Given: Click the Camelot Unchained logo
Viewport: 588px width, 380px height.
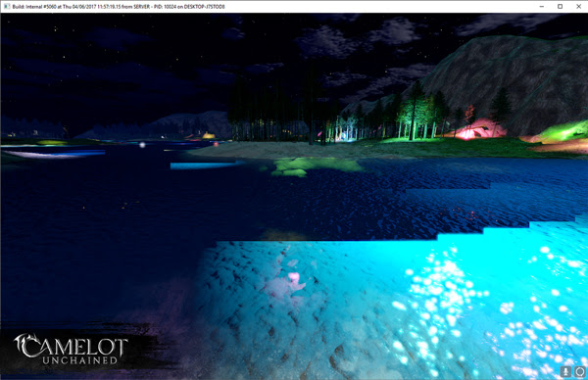Looking at the screenshot, I should coord(72,350).
